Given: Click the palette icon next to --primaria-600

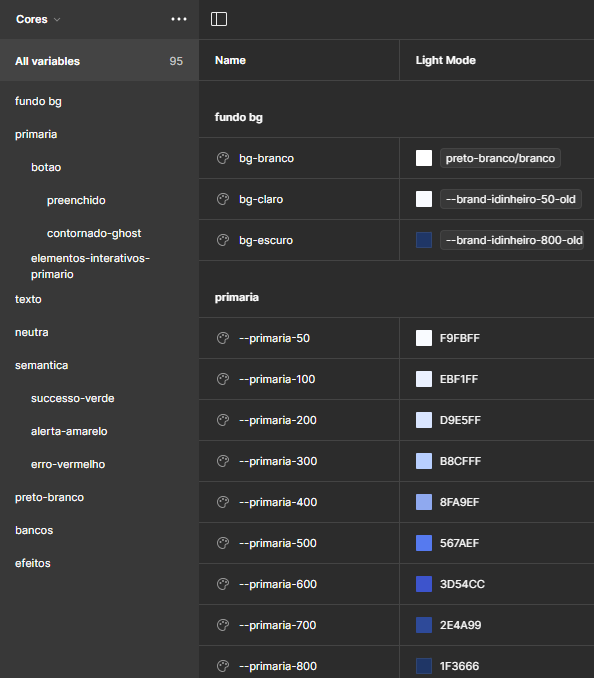Looking at the screenshot, I should coord(223,584).
